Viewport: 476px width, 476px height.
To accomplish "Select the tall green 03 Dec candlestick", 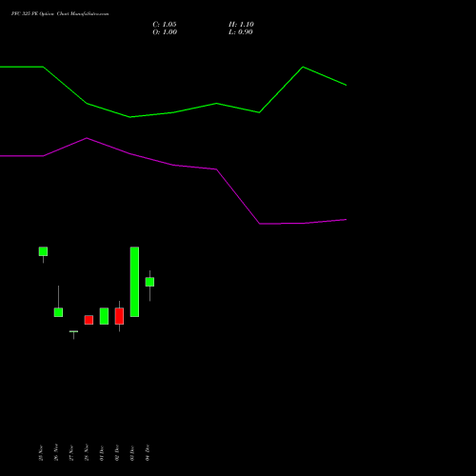I will [134, 282].
